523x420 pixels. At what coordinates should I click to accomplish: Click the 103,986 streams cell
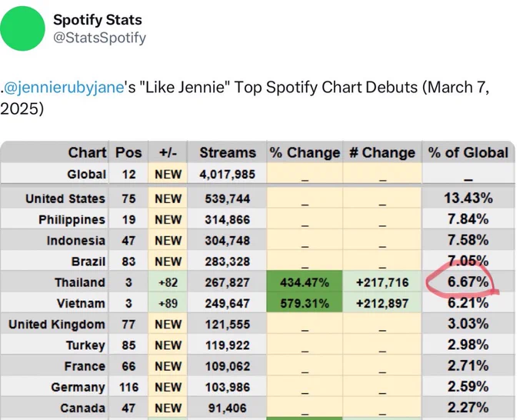tap(227, 387)
